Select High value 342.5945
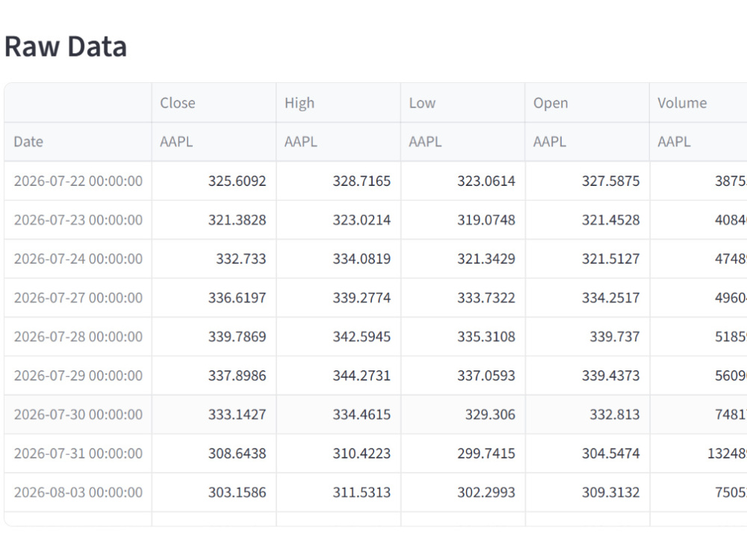 pos(338,337)
